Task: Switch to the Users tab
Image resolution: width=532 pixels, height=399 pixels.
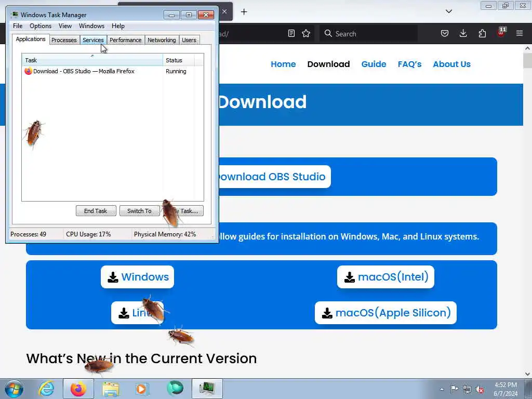Action: point(189,40)
